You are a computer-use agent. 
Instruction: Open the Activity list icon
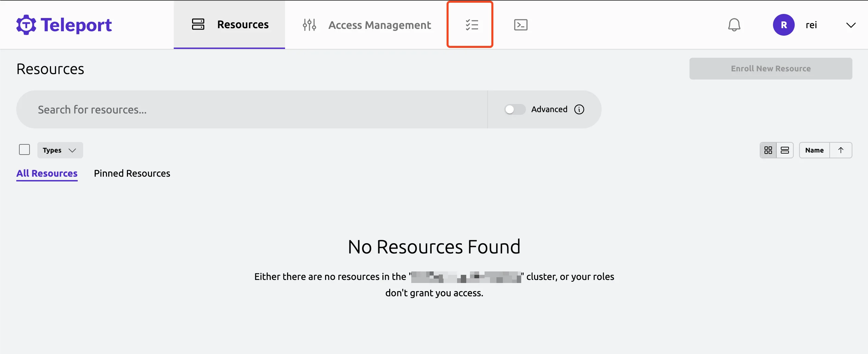(471, 25)
